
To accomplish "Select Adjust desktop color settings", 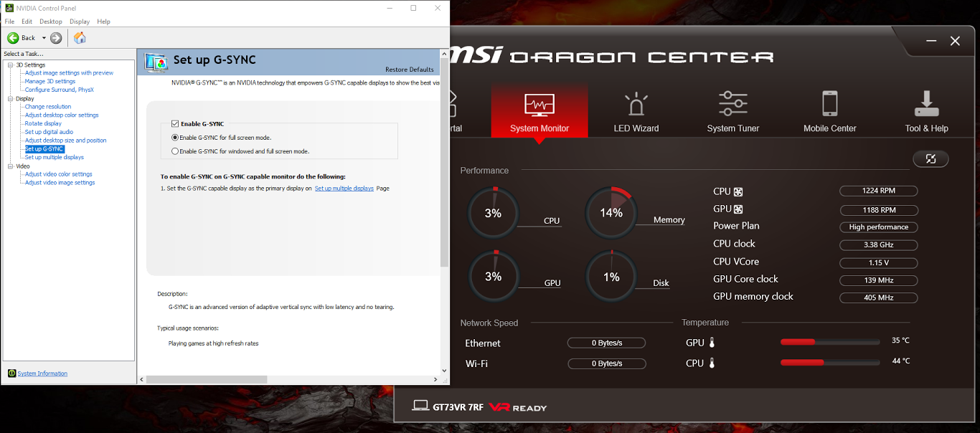I will click(x=62, y=115).
